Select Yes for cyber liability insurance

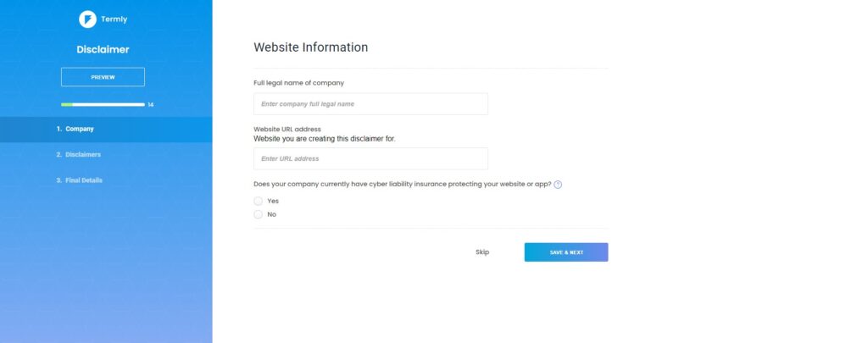point(259,201)
